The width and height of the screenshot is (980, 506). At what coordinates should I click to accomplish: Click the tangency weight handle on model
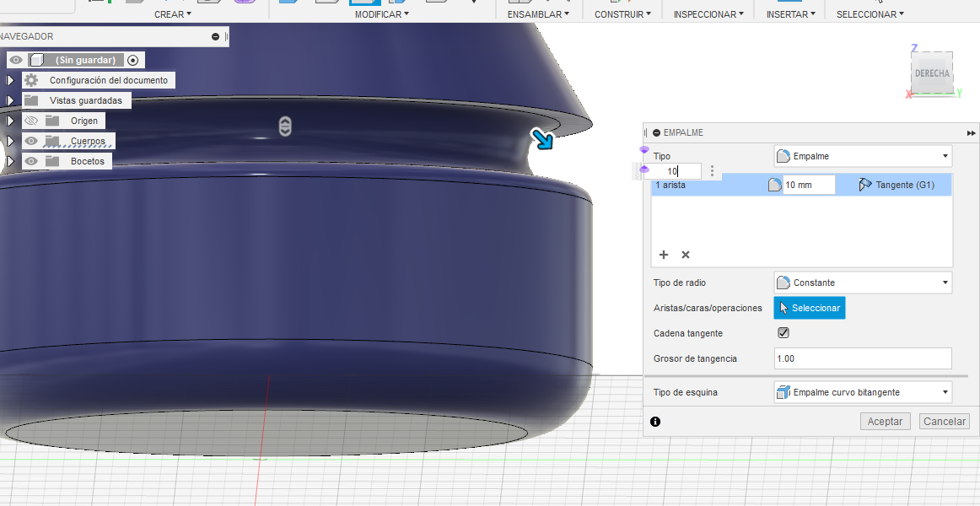click(285, 126)
